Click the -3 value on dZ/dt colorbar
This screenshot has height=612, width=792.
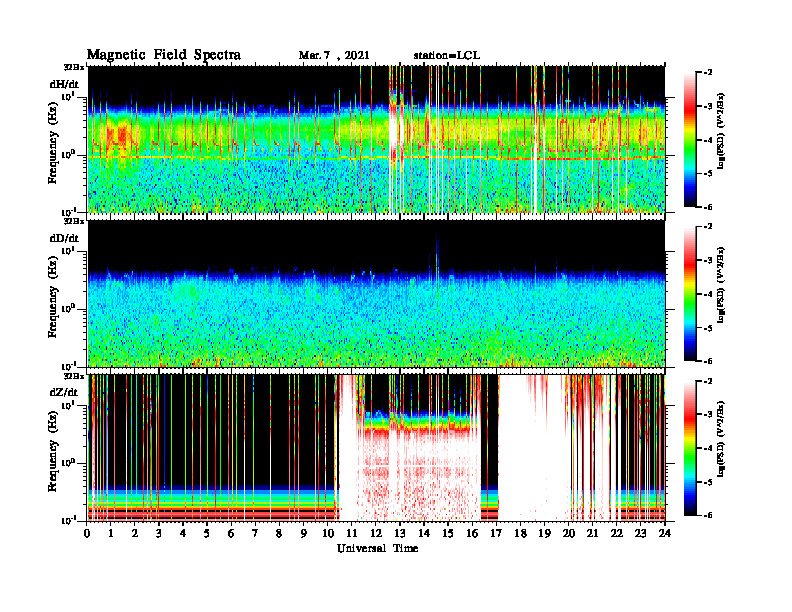click(708, 414)
